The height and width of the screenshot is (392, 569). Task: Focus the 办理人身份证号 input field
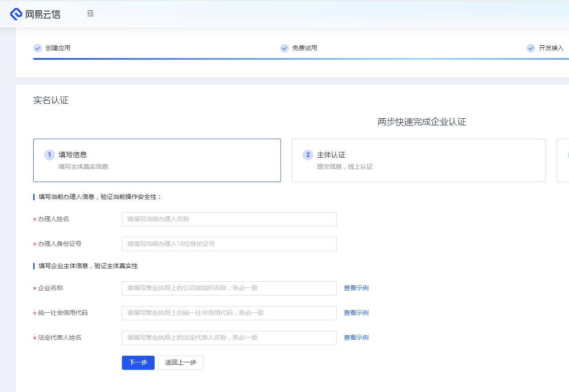229,244
